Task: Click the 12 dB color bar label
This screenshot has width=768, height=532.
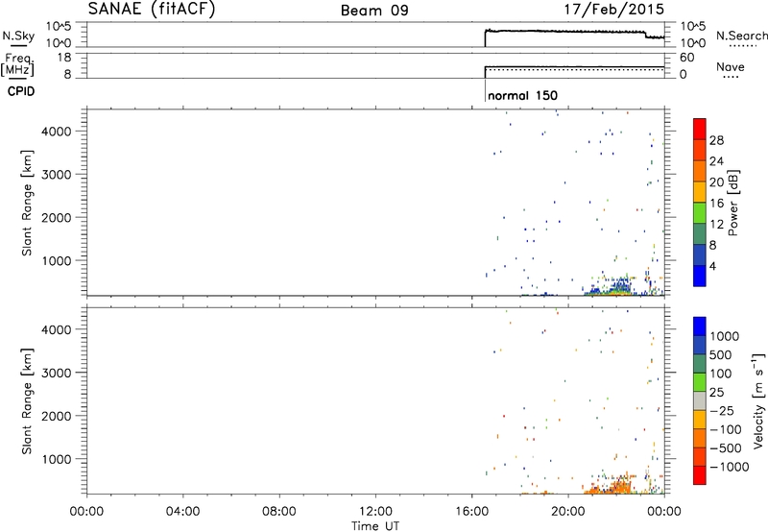Action: click(716, 225)
